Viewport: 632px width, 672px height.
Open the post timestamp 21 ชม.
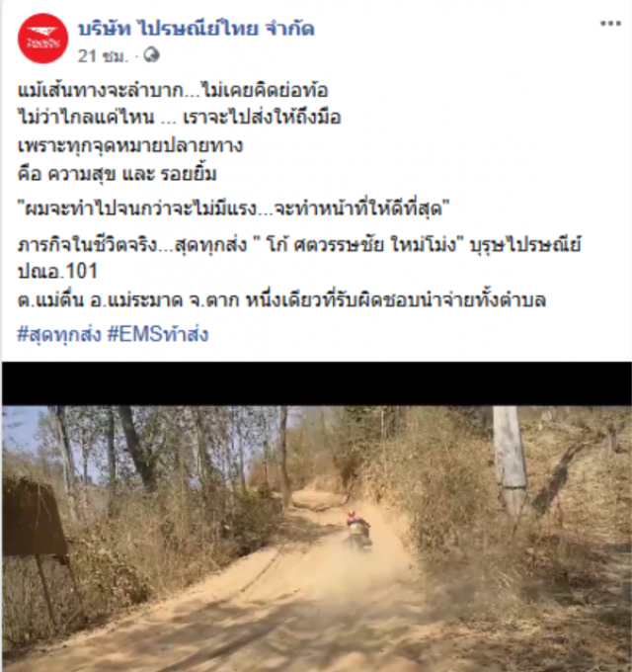(103, 56)
